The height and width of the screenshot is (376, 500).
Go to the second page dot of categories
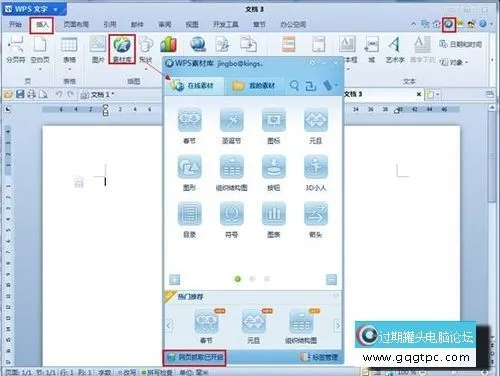click(252, 279)
